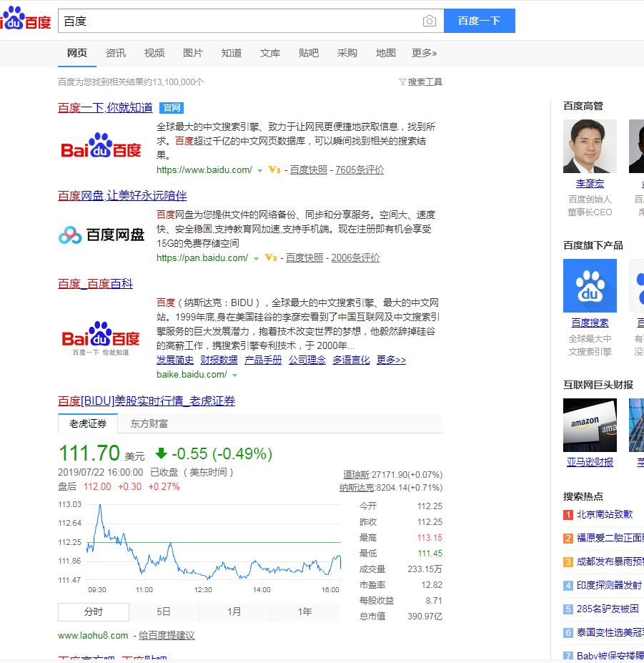Open 发展简史 sublink

point(175,360)
